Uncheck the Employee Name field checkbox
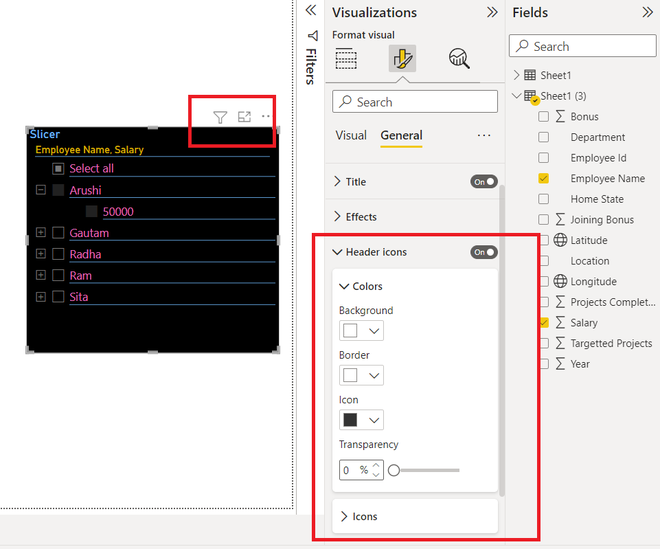Viewport: 660px width, 549px height. [x=543, y=178]
